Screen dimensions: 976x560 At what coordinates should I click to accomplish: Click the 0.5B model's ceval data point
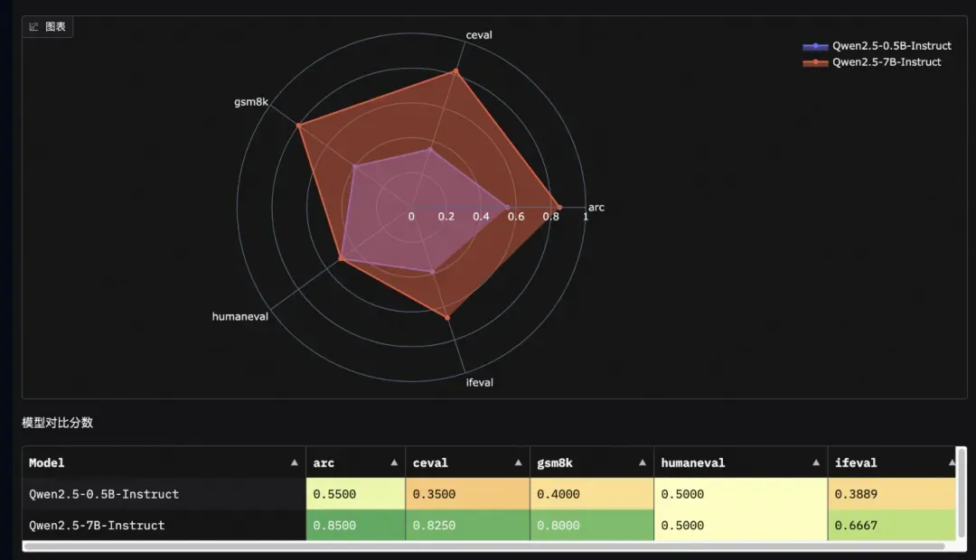click(x=429, y=149)
